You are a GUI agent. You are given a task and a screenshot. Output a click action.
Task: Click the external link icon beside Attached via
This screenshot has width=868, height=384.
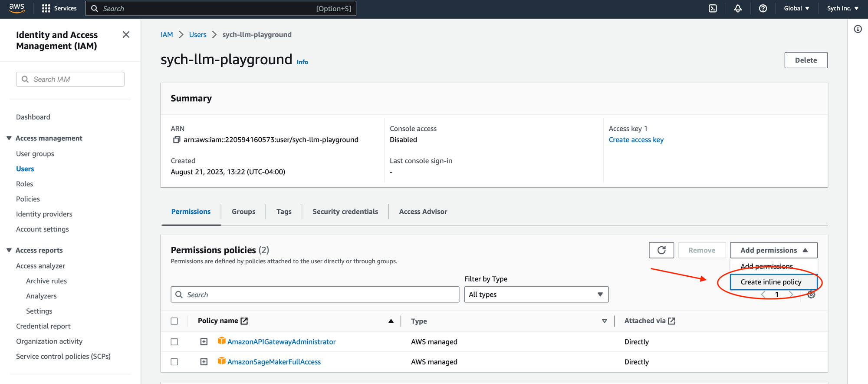click(x=672, y=321)
